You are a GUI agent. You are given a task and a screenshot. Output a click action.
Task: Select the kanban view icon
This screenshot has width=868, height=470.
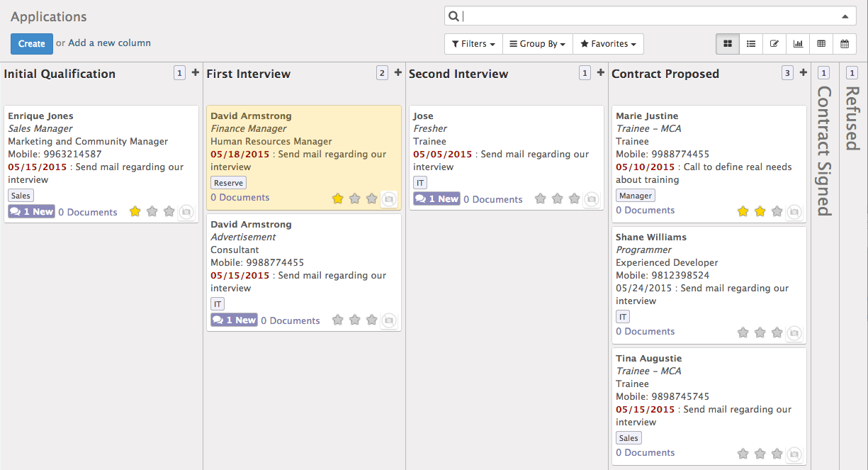tap(727, 43)
